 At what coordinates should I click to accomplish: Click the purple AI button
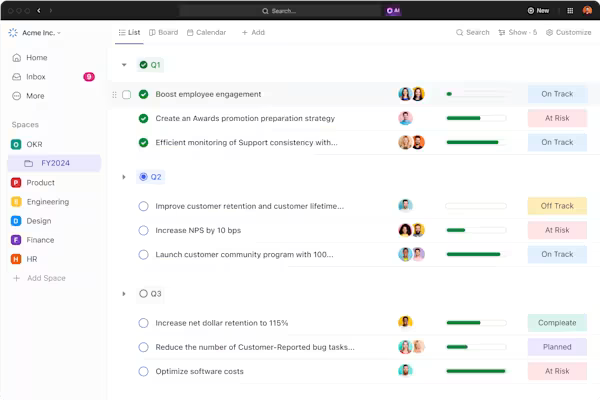[394, 10]
